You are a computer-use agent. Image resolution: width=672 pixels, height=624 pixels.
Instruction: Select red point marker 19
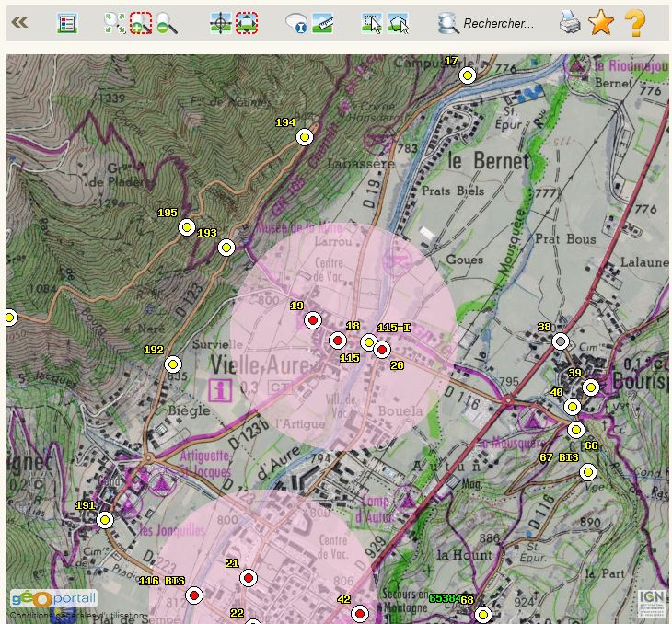[313, 320]
